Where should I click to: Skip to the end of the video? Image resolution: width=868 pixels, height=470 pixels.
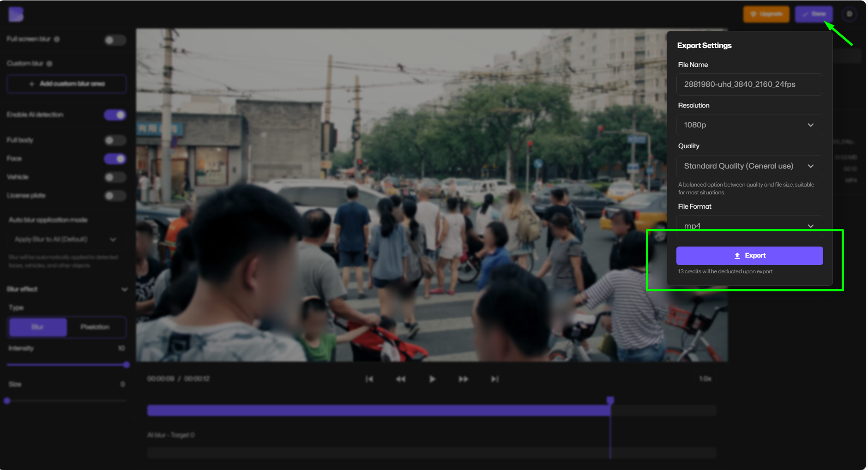(494, 379)
